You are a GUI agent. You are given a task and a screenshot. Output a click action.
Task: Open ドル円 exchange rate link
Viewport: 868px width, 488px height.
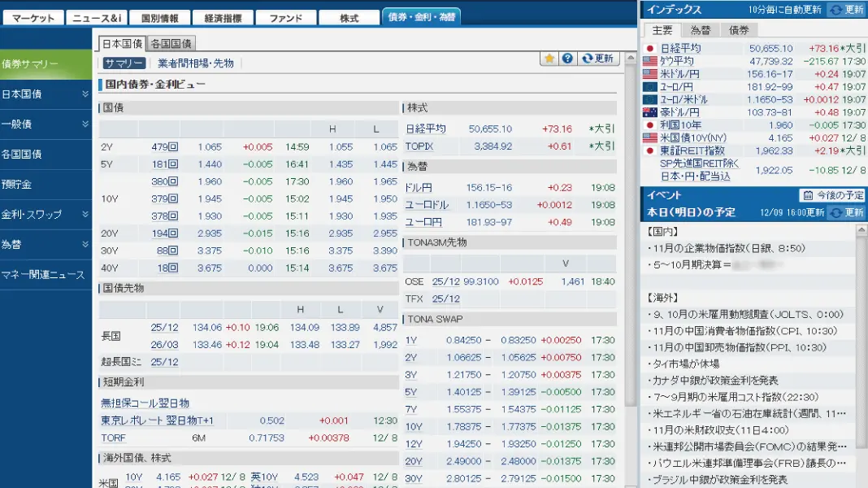coord(418,188)
